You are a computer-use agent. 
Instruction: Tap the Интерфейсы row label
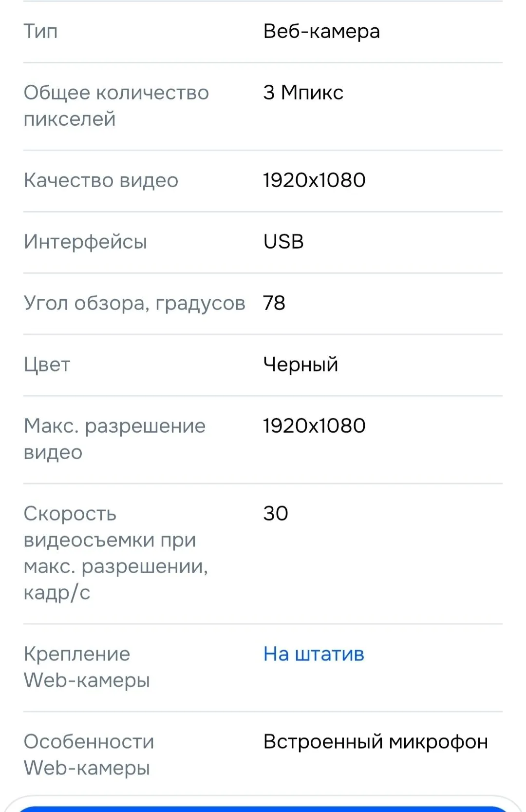coord(85,242)
